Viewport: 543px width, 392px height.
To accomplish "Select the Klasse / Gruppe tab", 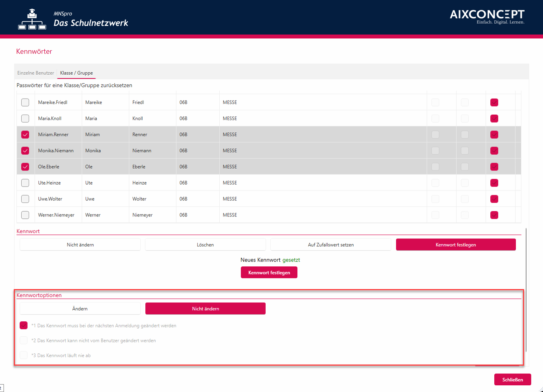I will click(77, 73).
